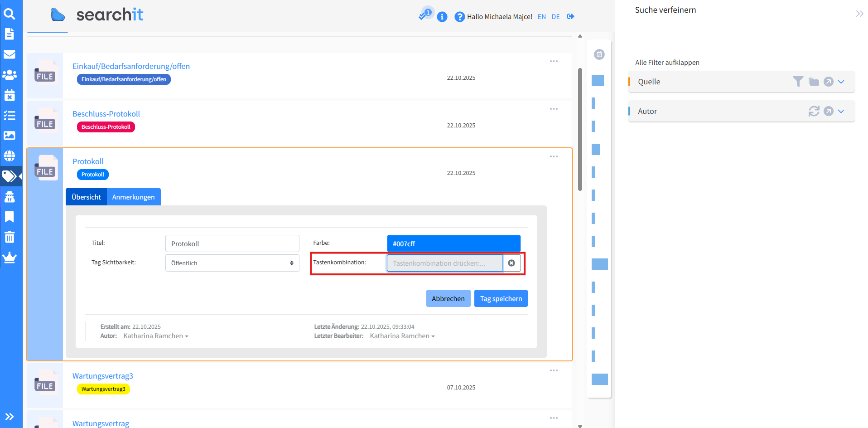Expand the Autor filter chevron
868x428 pixels.
841,111
